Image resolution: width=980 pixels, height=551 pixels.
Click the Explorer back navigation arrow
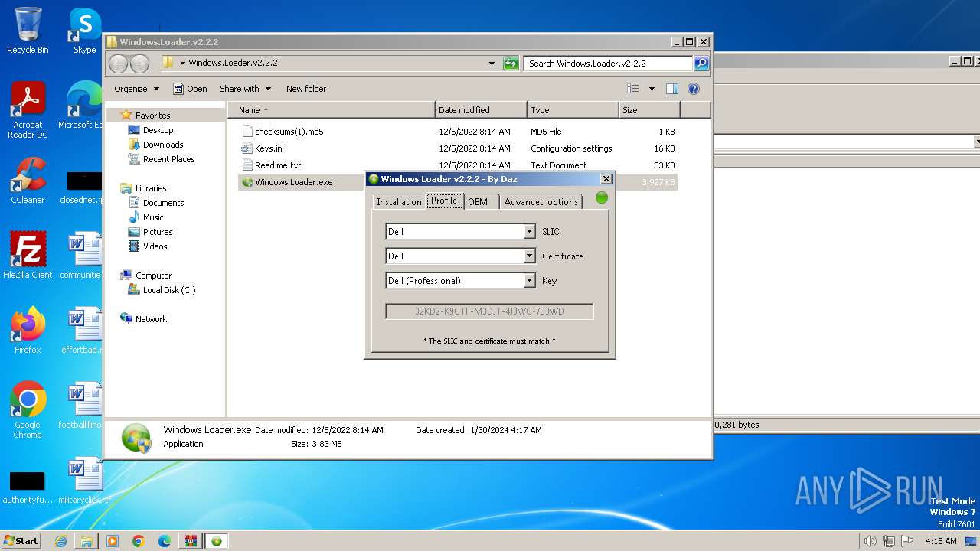[x=118, y=64]
